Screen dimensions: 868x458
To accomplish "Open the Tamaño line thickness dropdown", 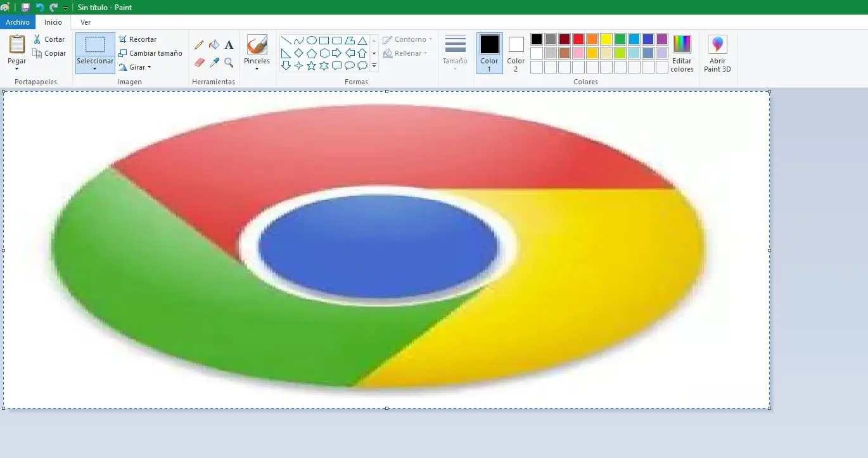I will (455, 53).
